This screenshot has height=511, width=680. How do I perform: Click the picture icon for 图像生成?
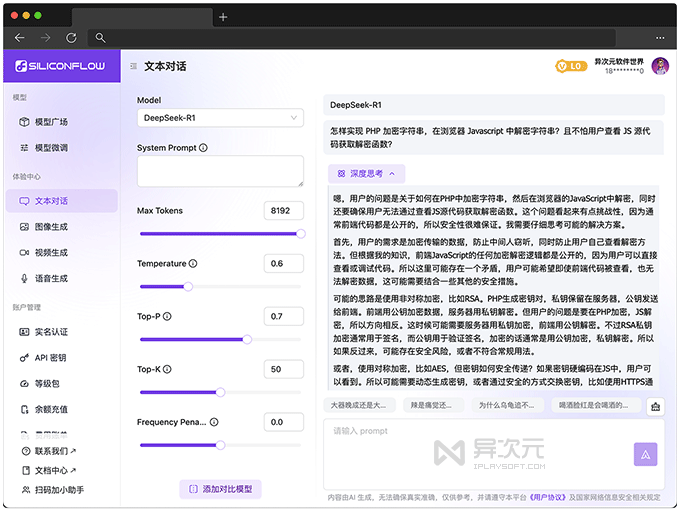pyautogui.click(x=24, y=227)
